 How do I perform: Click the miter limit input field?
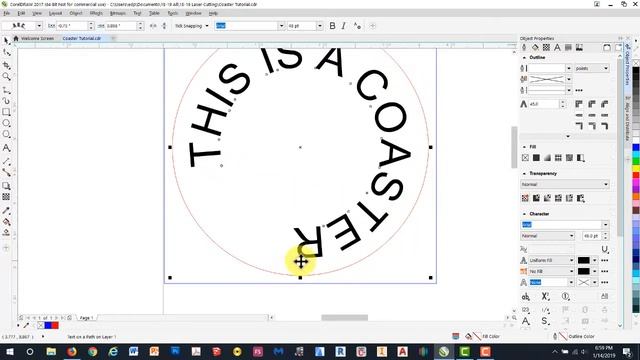[x=544, y=104]
